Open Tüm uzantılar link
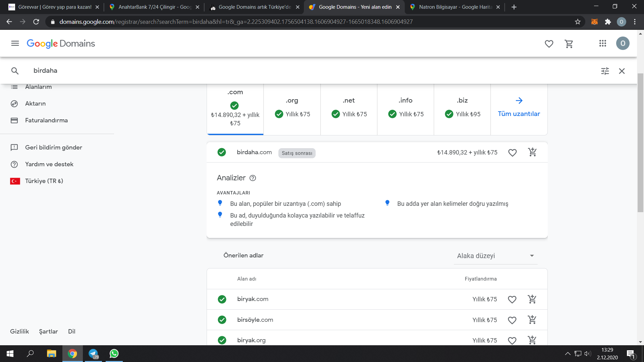The height and width of the screenshot is (362, 644). tap(519, 109)
